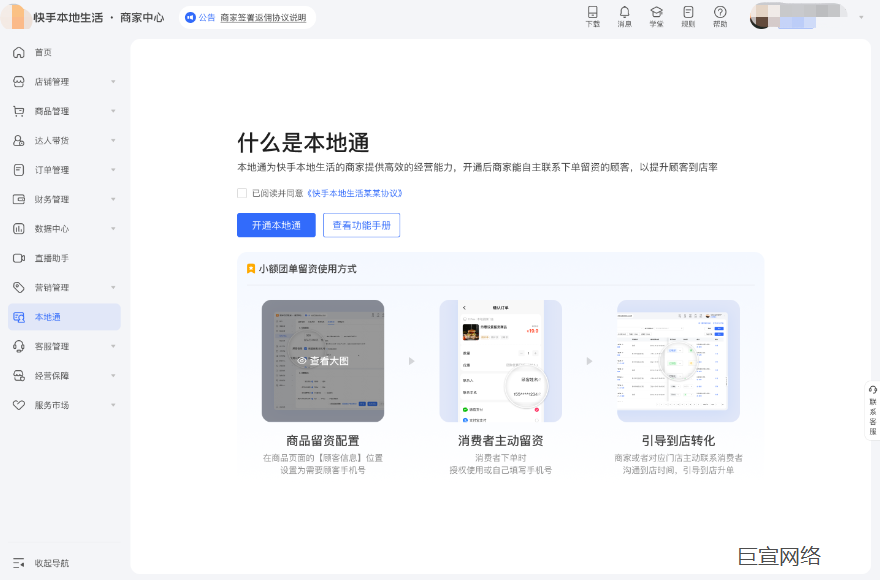
Task: Click the 直播助手 camera icon
Action: pos(19,258)
